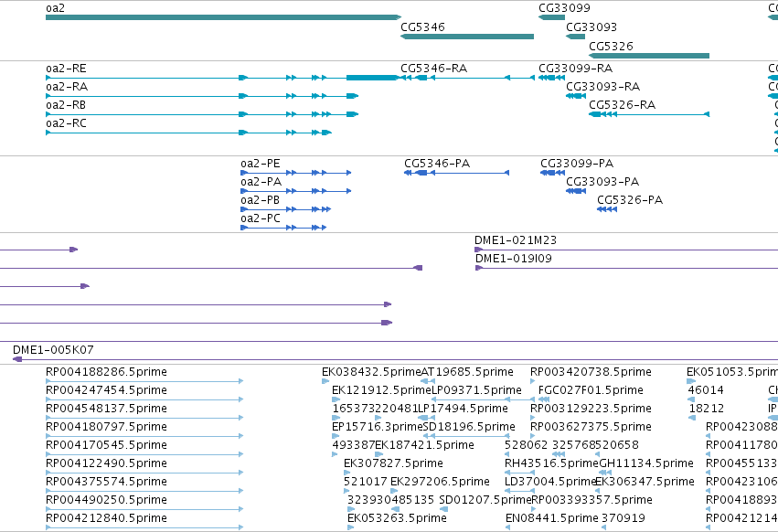The width and height of the screenshot is (778, 532).
Task: Click the oa2-RC transcript label
Action: point(66,123)
